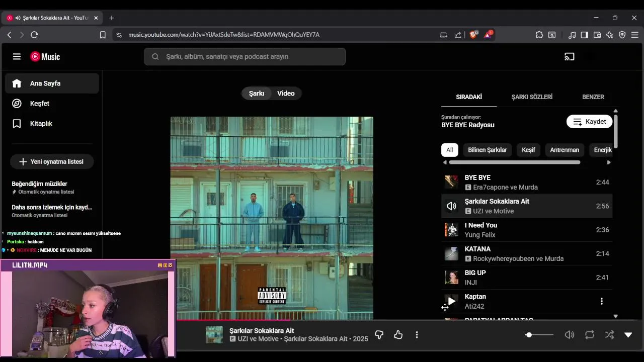644x362 pixels.
Task: Open a new browser tab
Action: pyautogui.click(x=112, y=18)
